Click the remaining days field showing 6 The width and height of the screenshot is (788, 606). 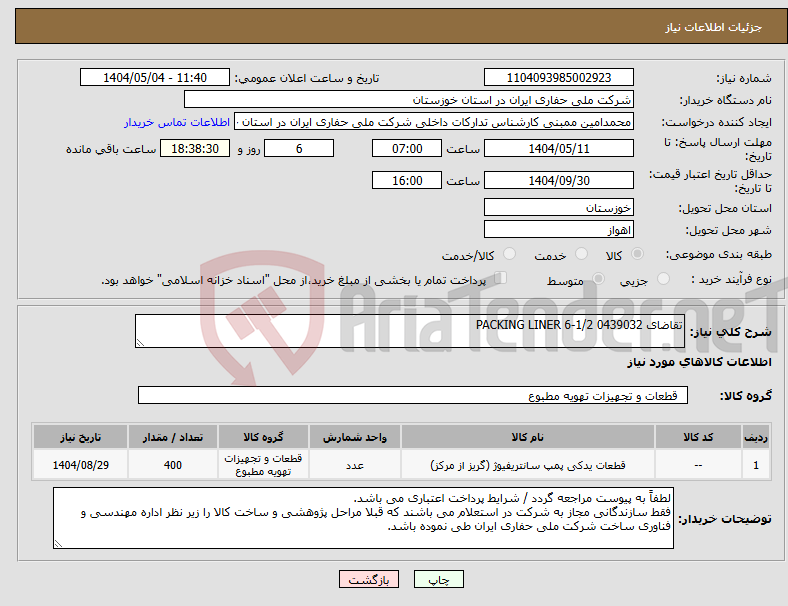click(x=299, y=149)
